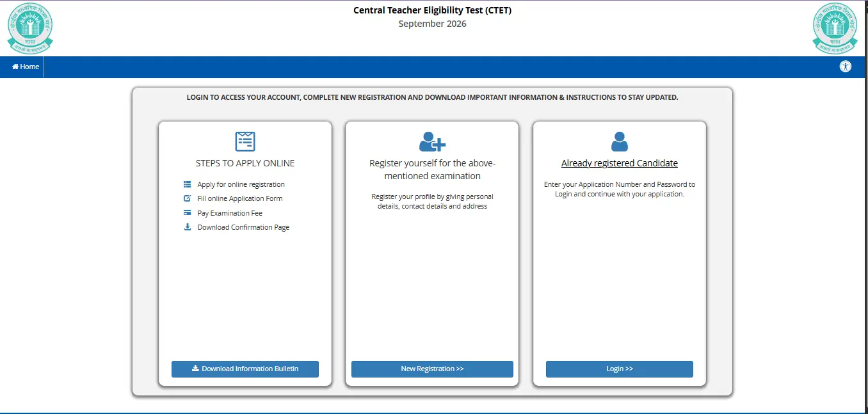This screenshot has height=414, width=868.
Task: Click the 'STEPS TO APPLY ONLINE' heading
Action: tap(245, 163)
